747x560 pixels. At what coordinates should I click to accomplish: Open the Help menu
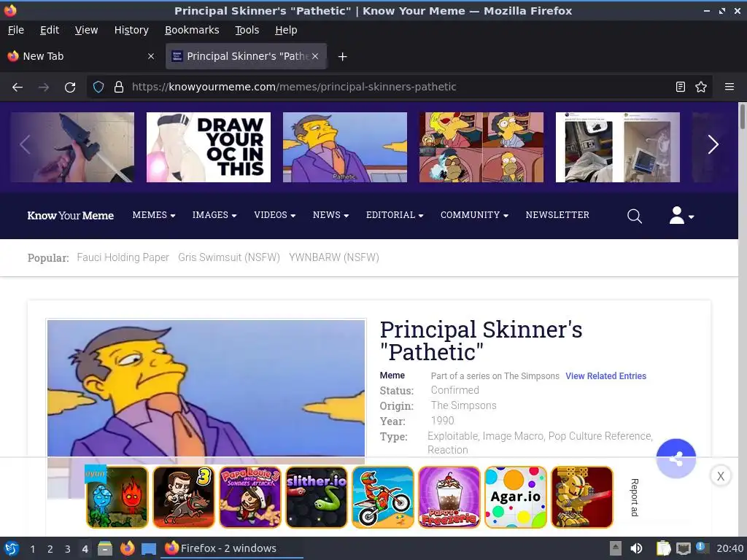click(286, 30)
